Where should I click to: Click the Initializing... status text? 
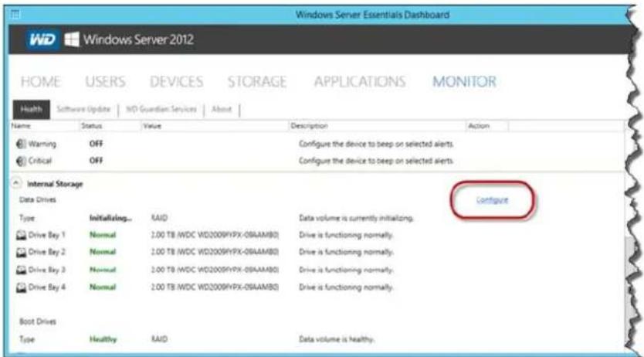[110, 218]
